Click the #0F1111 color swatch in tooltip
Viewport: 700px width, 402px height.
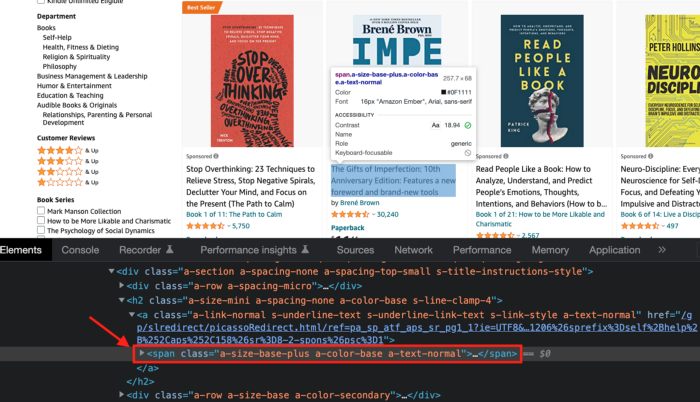(x=444, y=92)
